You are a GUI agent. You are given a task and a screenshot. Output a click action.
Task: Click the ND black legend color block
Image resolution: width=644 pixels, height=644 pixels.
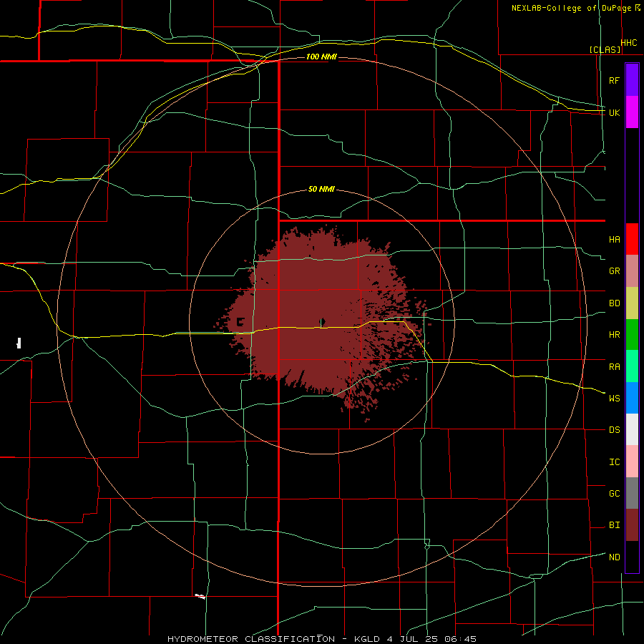tap(632, 557)
